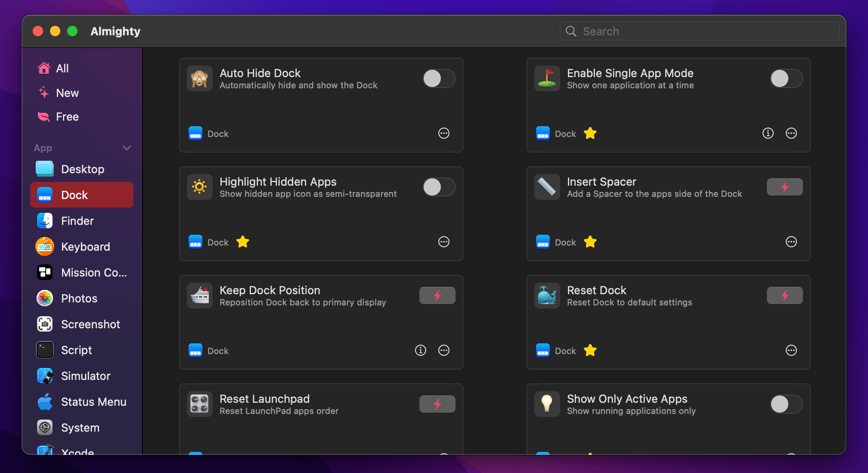Image resolution: width=868 pixels, height=473 pixels.
Task: Open the Script category
Action: coord(82,350)
